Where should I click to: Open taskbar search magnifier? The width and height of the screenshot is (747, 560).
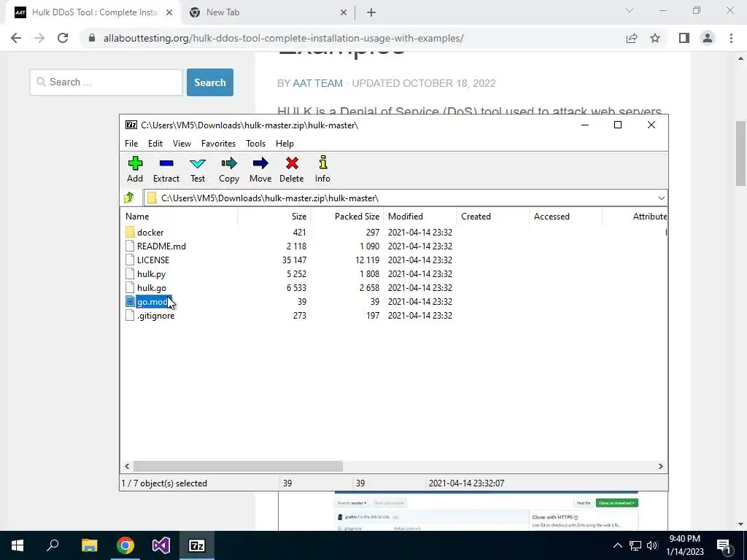click(53, 545)
